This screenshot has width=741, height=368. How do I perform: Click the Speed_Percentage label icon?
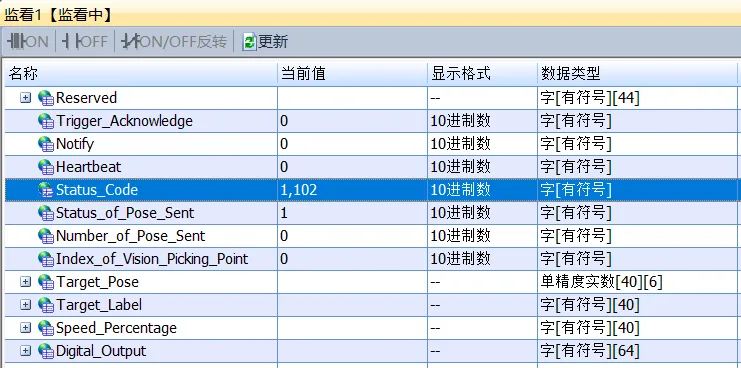(46, 329)
